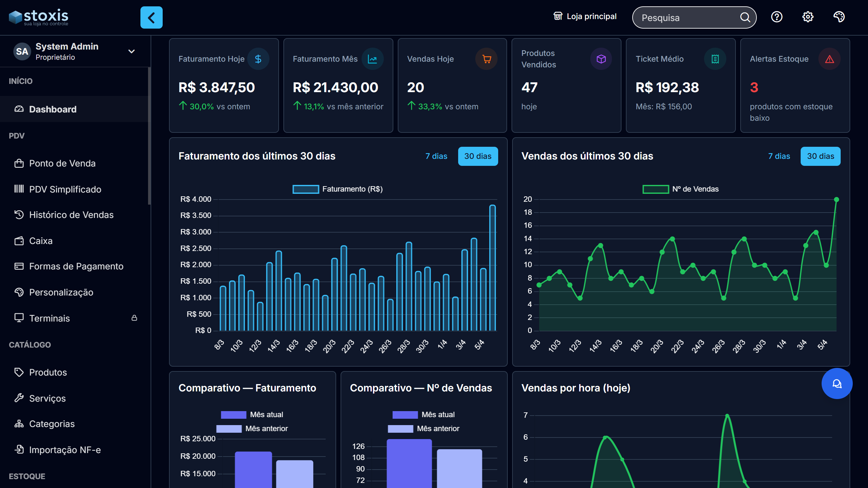Image resolution: width=868 pixels, height=488 pixels.
Task: Select 30 dias on Faturamento chart
Action: pos(478,156)
